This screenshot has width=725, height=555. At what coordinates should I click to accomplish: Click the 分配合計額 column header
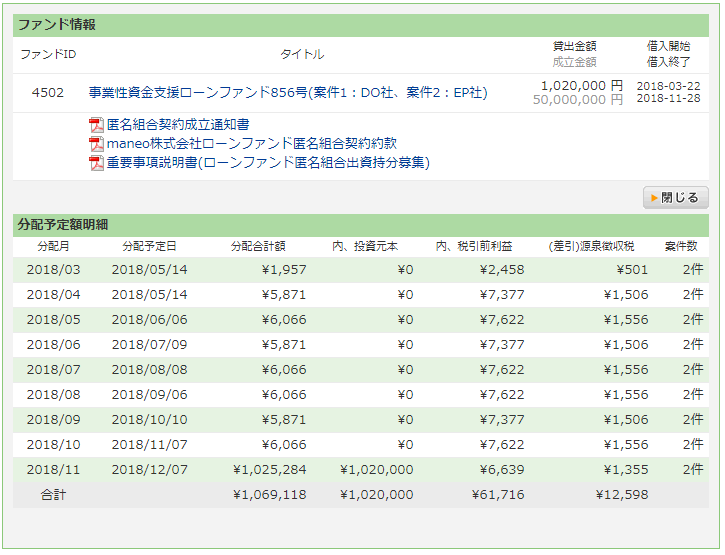258,246
